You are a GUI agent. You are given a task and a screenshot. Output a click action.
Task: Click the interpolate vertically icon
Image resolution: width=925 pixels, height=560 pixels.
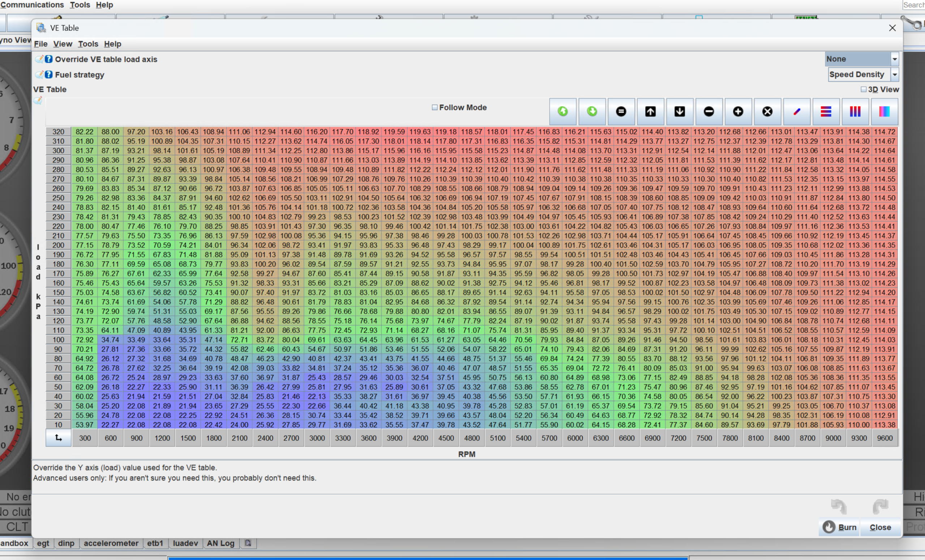click(856, 112)
